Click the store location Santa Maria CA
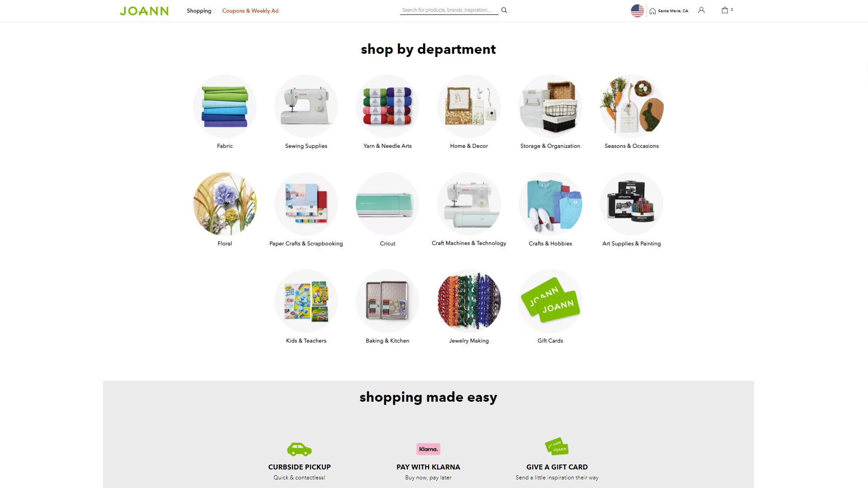 (672, 10)
